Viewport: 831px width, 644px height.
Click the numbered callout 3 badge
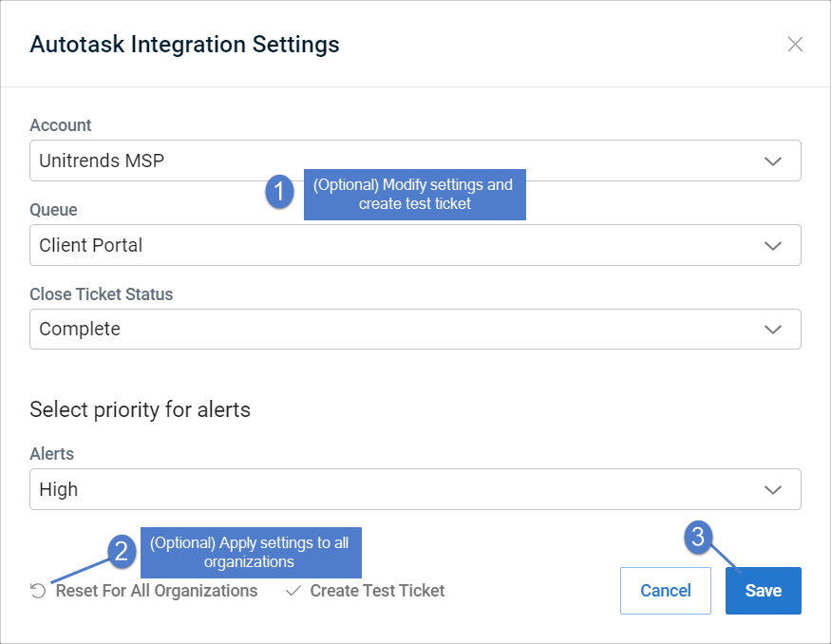point(698,538)
